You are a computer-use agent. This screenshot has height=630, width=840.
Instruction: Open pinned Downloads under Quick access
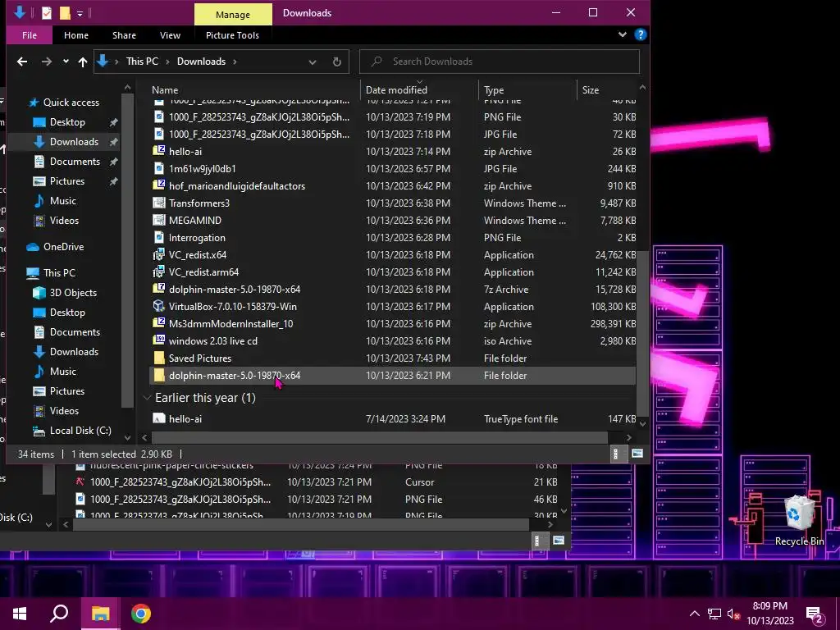coord(74,142)
